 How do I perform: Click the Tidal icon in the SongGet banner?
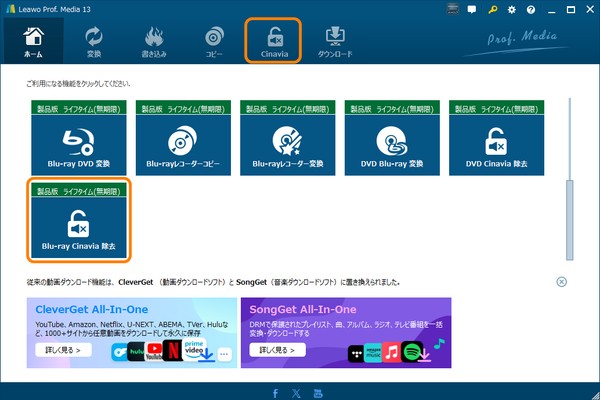(x=356, y=354)
